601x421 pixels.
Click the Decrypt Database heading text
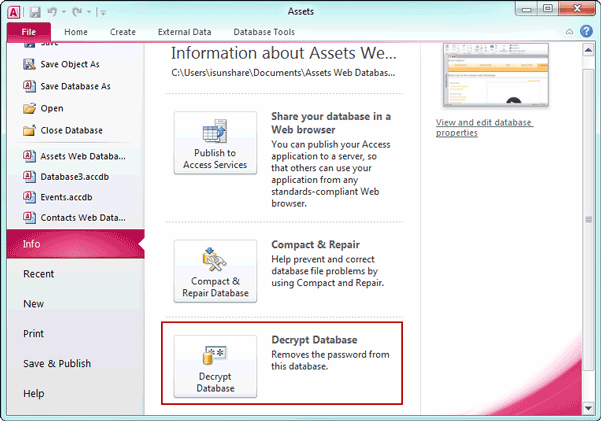[x=314, y=340]
